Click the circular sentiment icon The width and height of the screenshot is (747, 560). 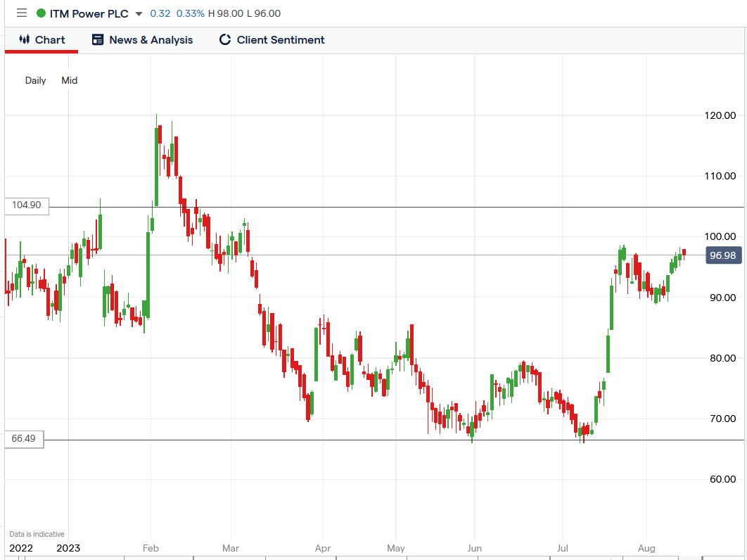[x=225, y=39]
